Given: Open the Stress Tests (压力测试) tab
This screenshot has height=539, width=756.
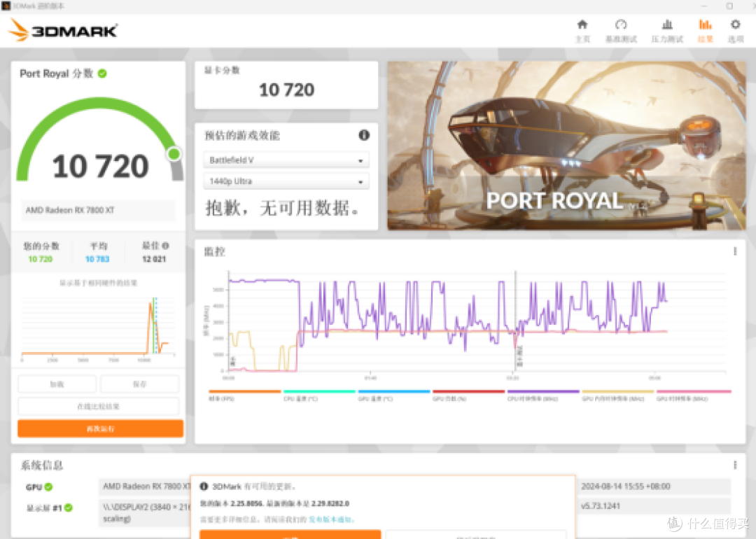Looking at the screenshot, I should [x=667, y=31].
